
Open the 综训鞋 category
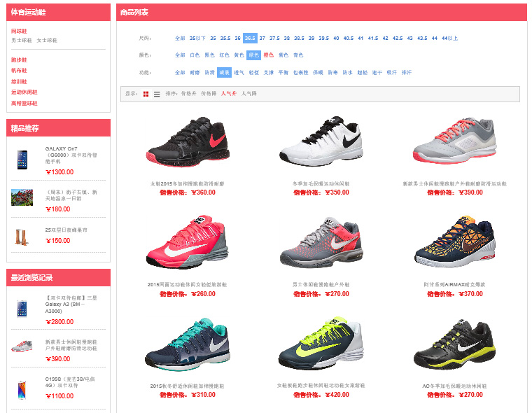(19, 81)
